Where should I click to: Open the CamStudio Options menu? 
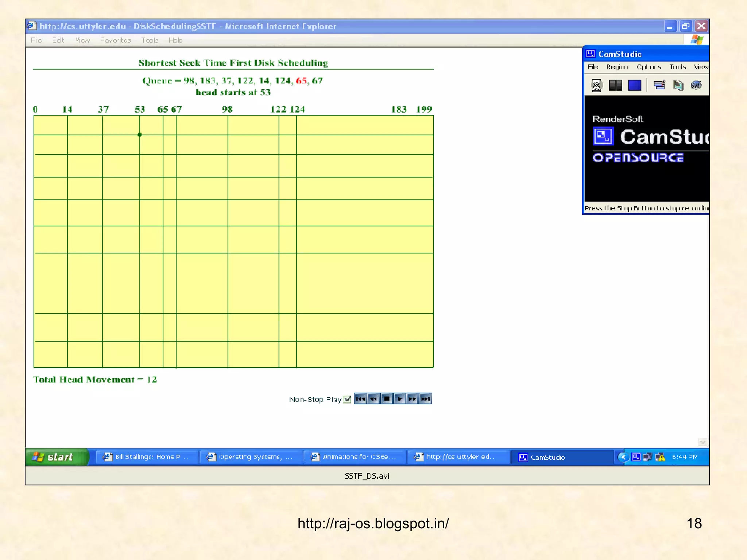point(649,67)
